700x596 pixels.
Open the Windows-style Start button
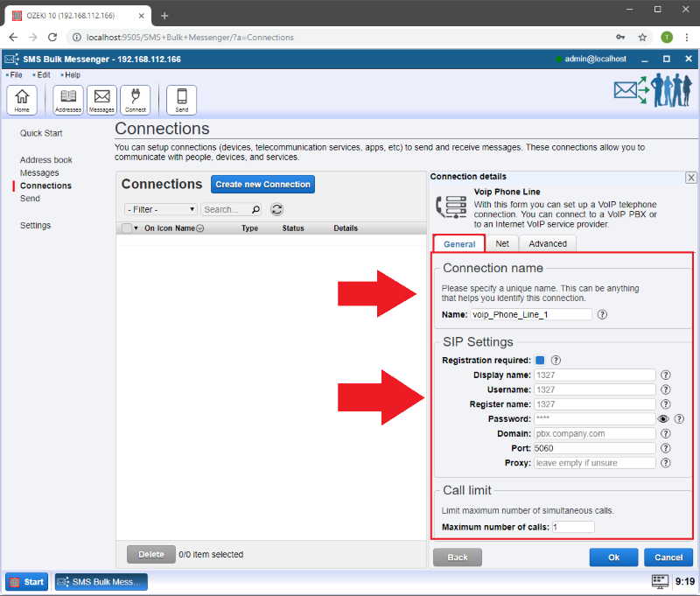click(27, 582)
